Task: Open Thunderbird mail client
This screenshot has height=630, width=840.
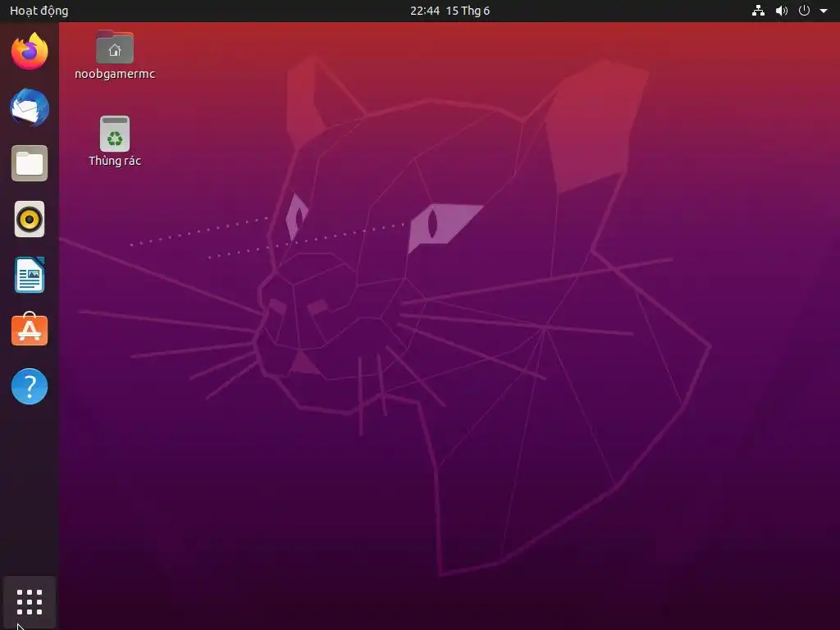Action: click(x=30, y=107)
